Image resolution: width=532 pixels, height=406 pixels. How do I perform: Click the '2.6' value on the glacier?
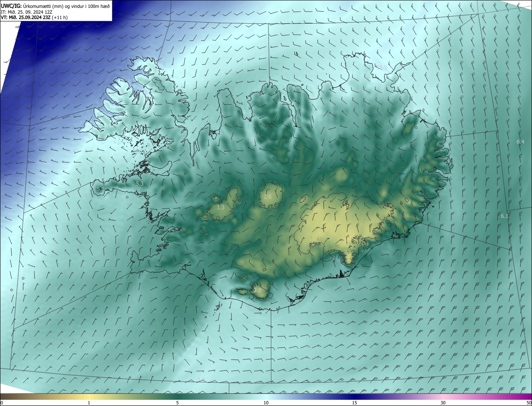(268, 196)
